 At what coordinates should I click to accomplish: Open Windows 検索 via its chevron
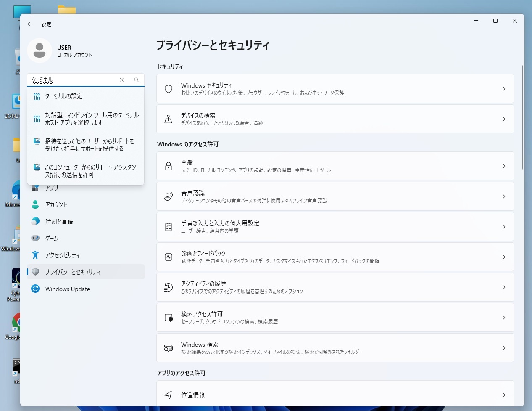(x=504, y=348)
